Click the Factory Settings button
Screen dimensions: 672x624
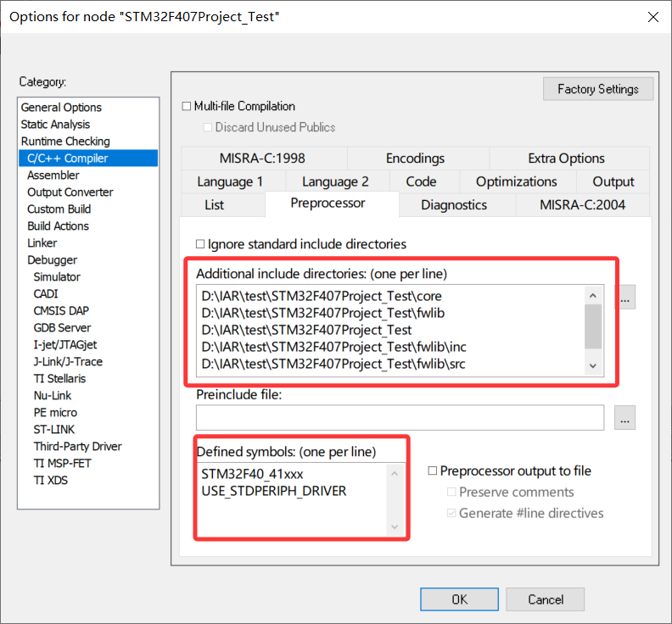[598, 89]
